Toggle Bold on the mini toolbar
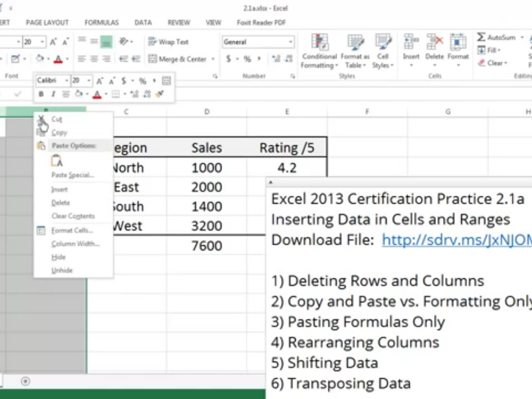 41,94
